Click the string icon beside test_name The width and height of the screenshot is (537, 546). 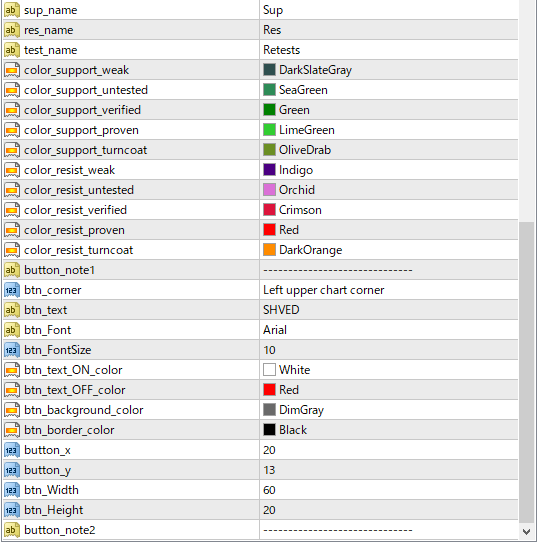pyautogui.click(x=11, y=50)
